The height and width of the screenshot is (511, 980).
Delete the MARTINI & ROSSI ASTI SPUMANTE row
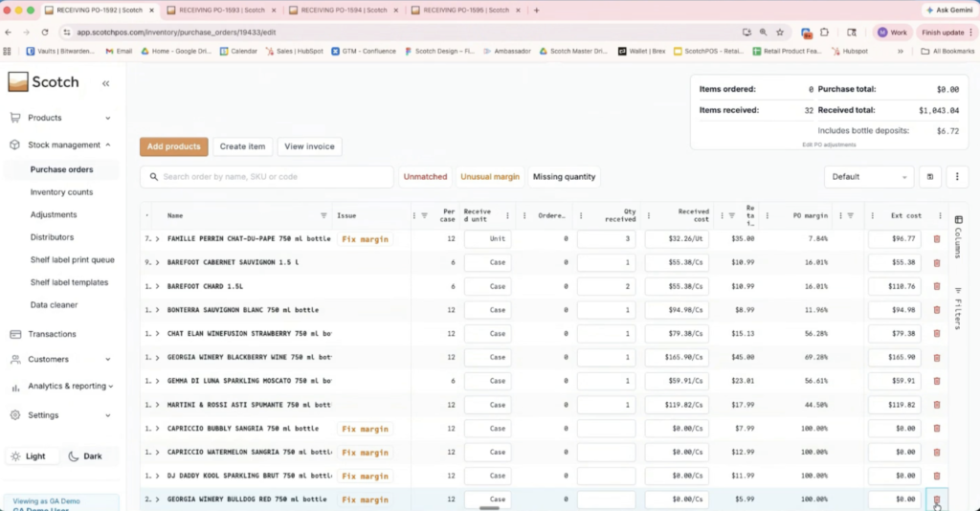coord(936,405)
